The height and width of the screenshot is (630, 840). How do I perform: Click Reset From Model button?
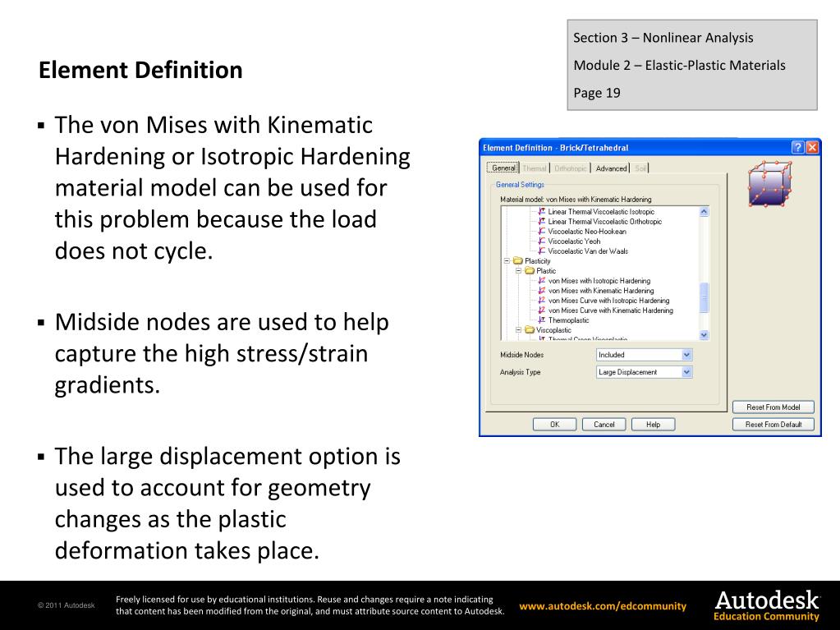(x=773, y=407)
